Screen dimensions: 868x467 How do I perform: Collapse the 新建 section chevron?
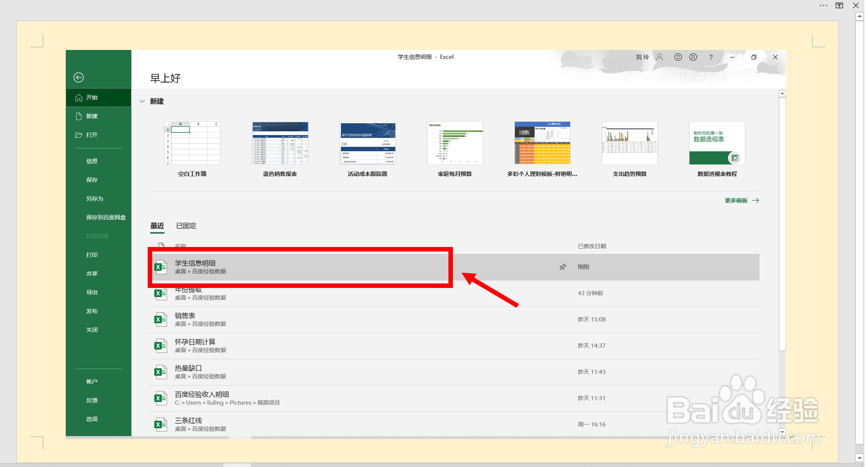[x=142, y=101]
